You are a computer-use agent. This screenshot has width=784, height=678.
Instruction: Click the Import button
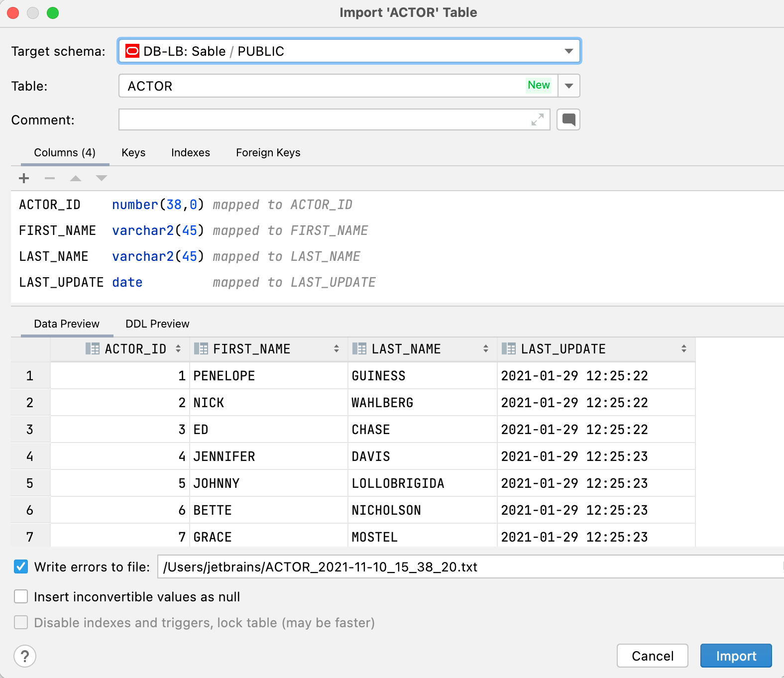pos(736,656)
